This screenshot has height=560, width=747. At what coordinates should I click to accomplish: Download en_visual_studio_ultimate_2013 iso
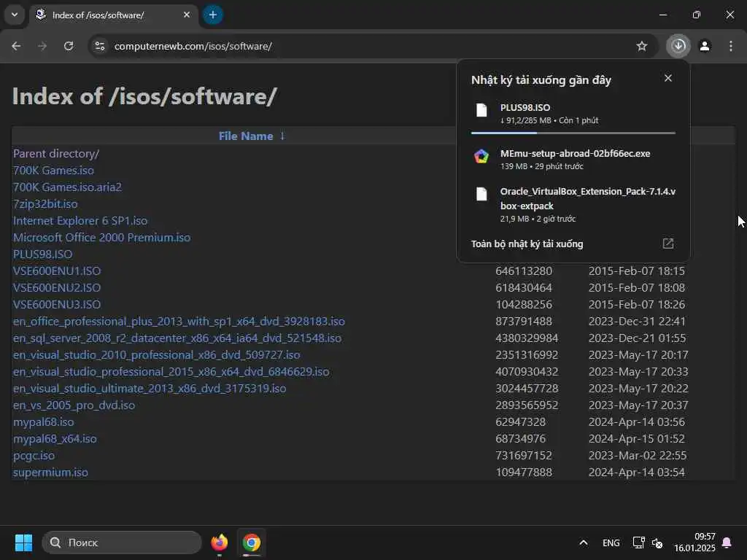coord(150,389)
